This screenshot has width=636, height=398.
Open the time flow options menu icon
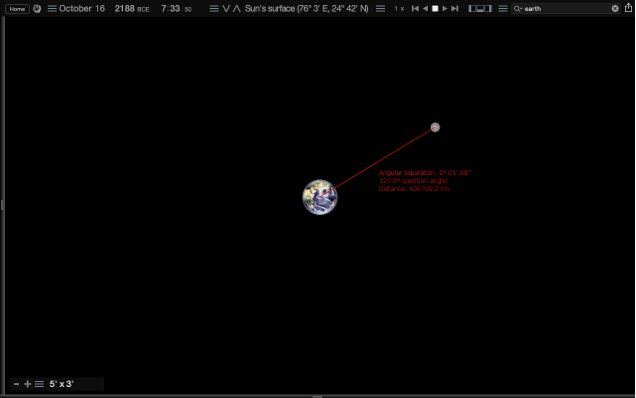(380, 9)
